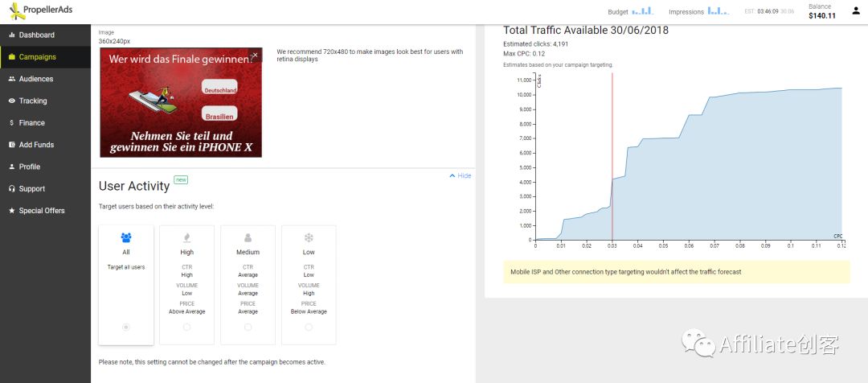This screenshot has width=868, height=383.
Task: Click the Max CPC: 0.12 text
Action: click(524, 54)
